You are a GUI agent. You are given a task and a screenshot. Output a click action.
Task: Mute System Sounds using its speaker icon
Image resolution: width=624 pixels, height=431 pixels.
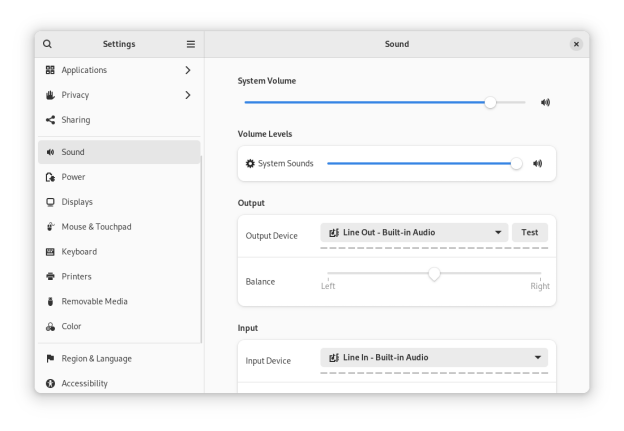point(537,163)
